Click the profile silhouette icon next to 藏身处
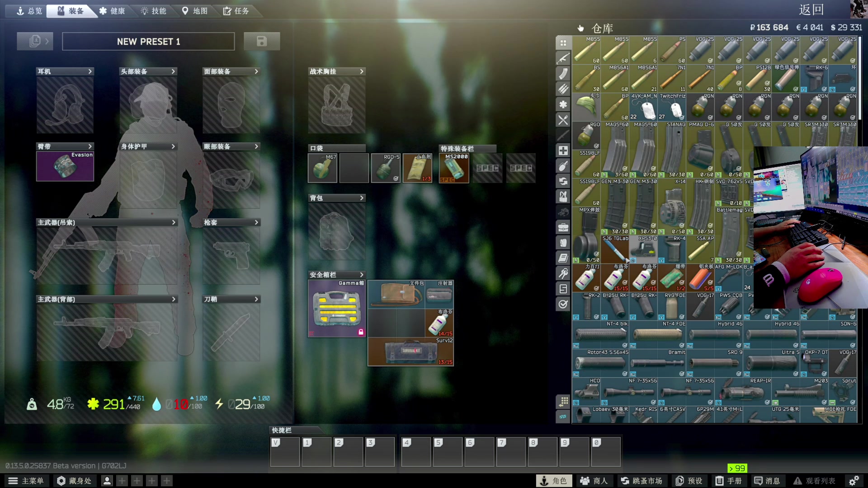Viewport: 868px width, 488px height. pyautogui.click(x=107, y=481)
